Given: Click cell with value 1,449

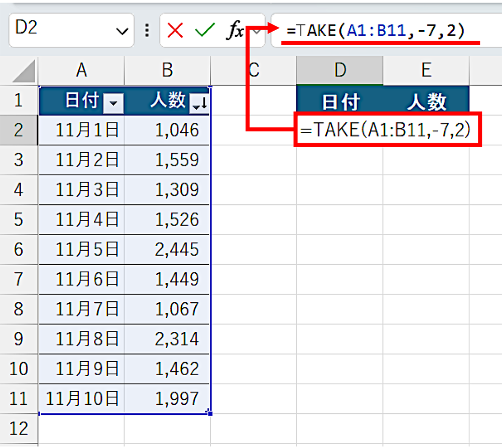Looking at the screenshot, I should tap(167, 279).
